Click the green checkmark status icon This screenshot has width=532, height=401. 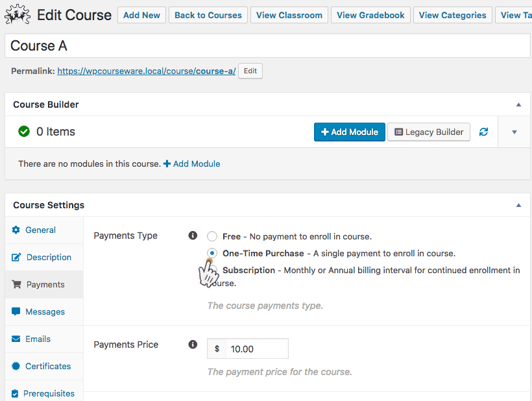(x=24, y=131)
